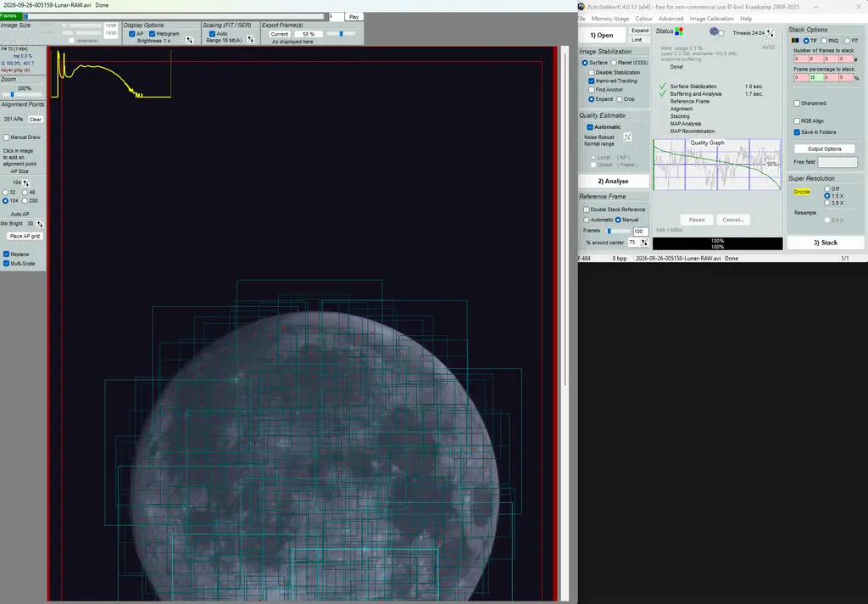Uncheck Improved Tracking
The width and height of the screenshot is (868, 604).
point(591,81)
